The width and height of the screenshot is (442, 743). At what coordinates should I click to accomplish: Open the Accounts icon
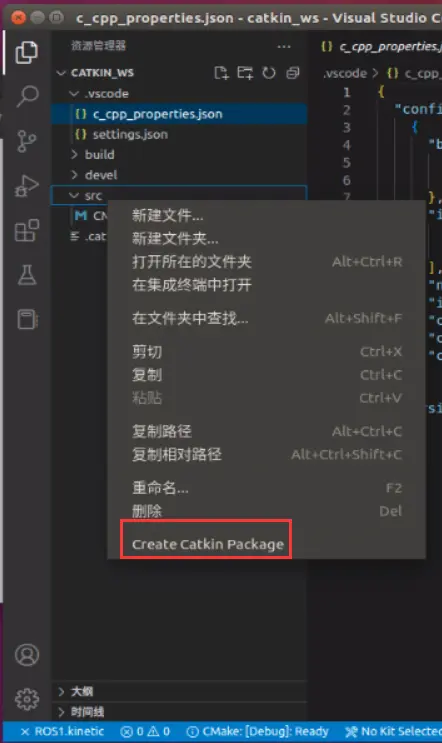tap(27, 654)
